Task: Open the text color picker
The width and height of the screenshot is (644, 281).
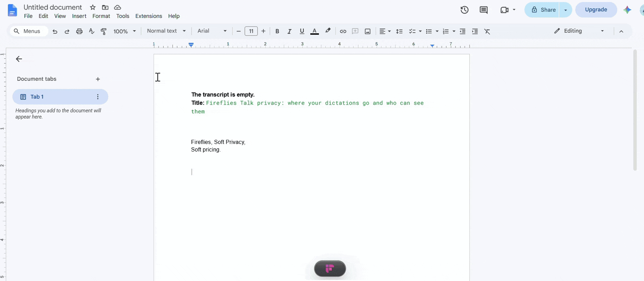Action: 314,31
